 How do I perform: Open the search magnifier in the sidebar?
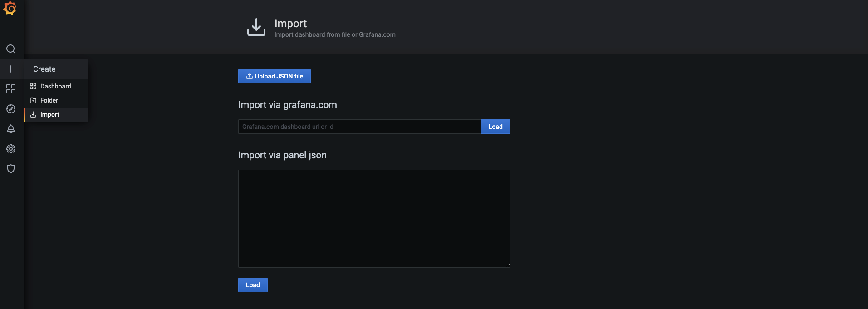click(x=11, y=49)
